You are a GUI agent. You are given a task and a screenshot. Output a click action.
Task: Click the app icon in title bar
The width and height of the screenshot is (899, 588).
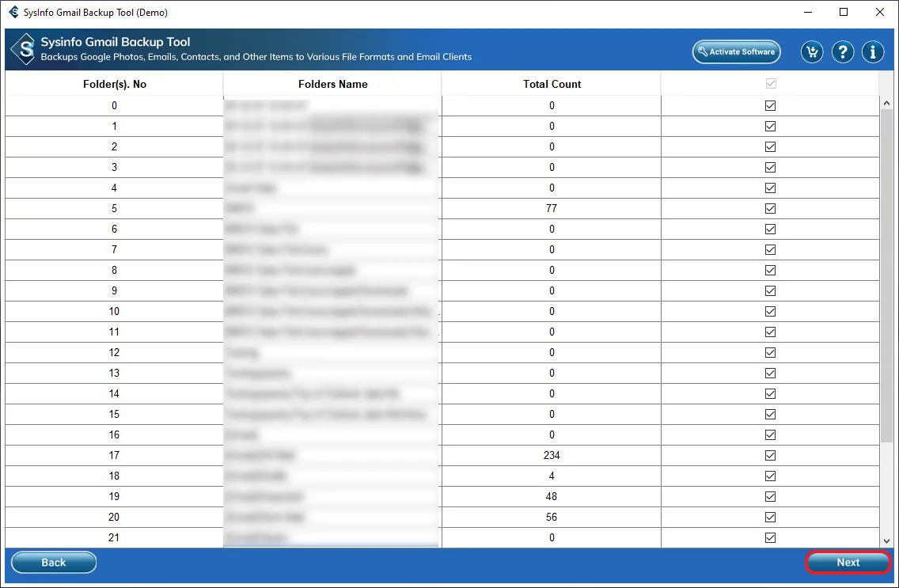(x=13, y=12)
